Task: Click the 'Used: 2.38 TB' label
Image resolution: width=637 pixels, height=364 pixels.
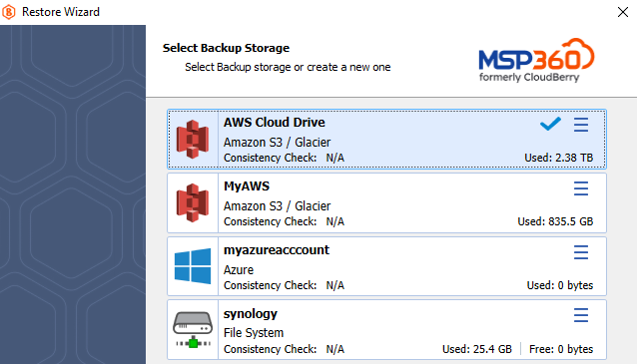Action: [x=558, y=158]
